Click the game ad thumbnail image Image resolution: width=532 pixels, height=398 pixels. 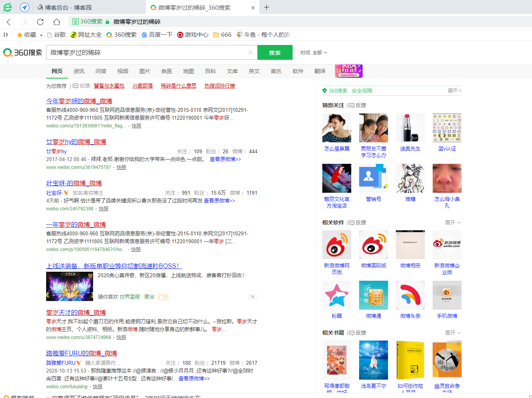pos(70,287)
